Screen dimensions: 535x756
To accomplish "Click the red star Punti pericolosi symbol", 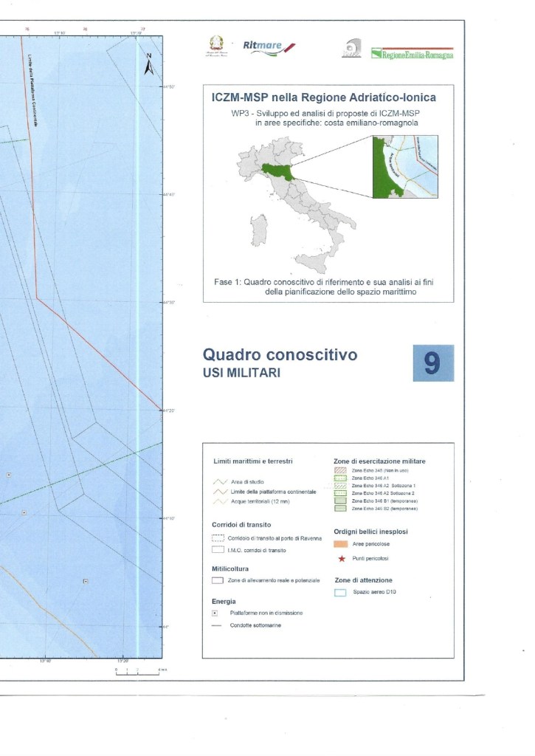I will (x=341, y=559).
